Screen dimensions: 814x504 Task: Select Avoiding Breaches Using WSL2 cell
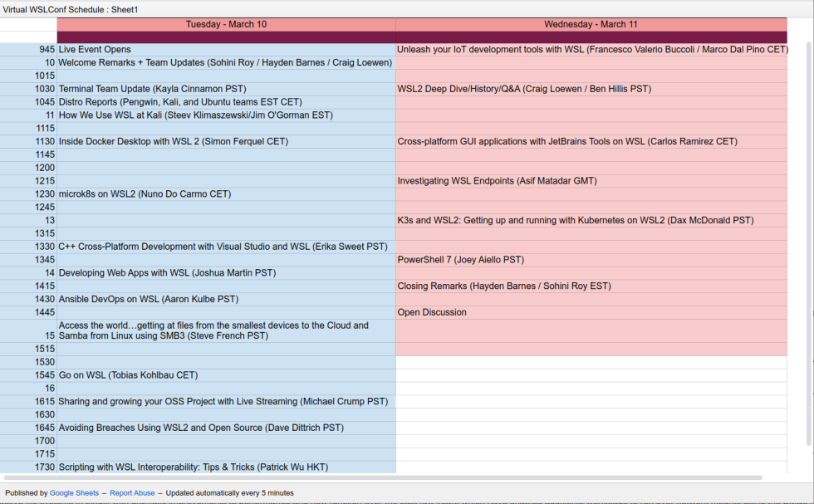pyautogui.click(x=226, y=428)
